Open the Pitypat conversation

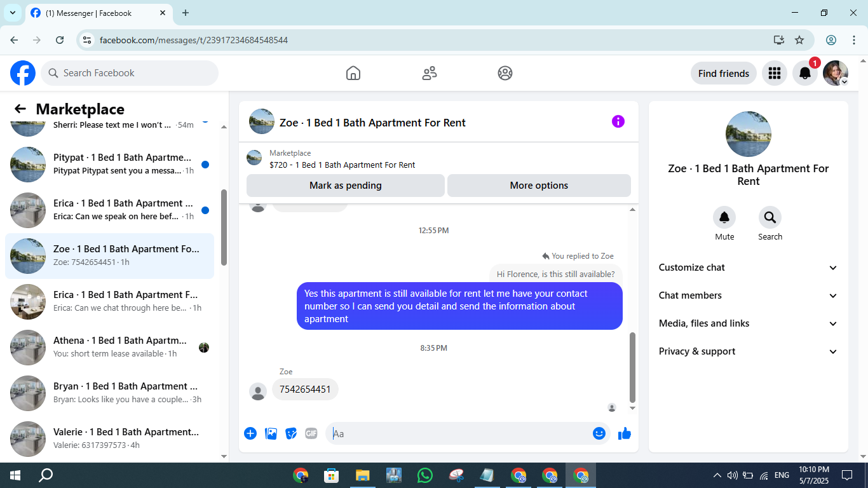point(109,165)
